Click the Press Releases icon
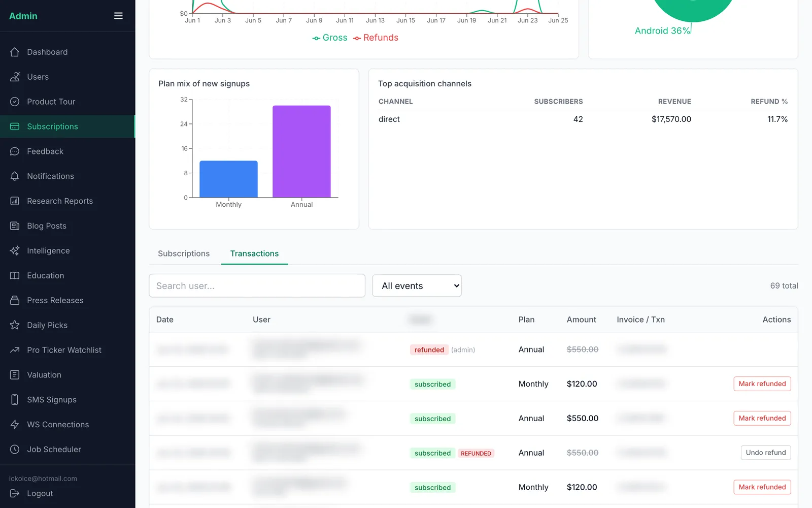The image size is (812, 508). tap(15, 300)
